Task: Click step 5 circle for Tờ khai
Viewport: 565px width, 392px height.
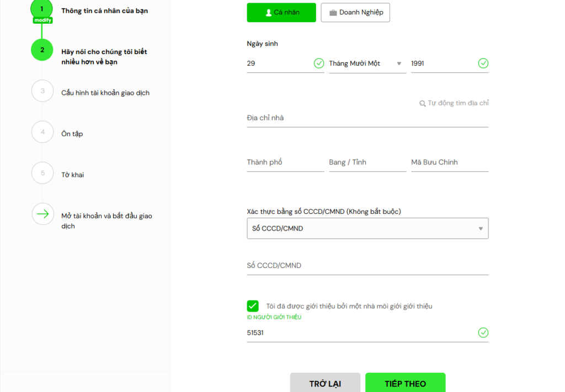Action: [x=42, y=173]
